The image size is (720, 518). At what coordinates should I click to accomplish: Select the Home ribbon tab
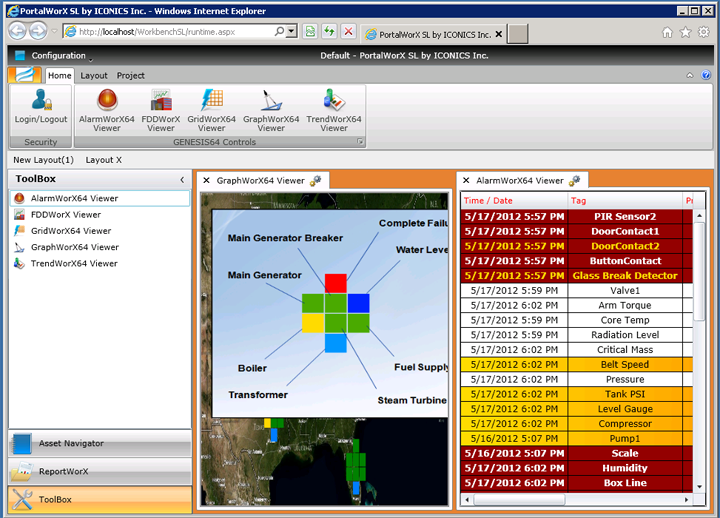click(x=60, y=75)
